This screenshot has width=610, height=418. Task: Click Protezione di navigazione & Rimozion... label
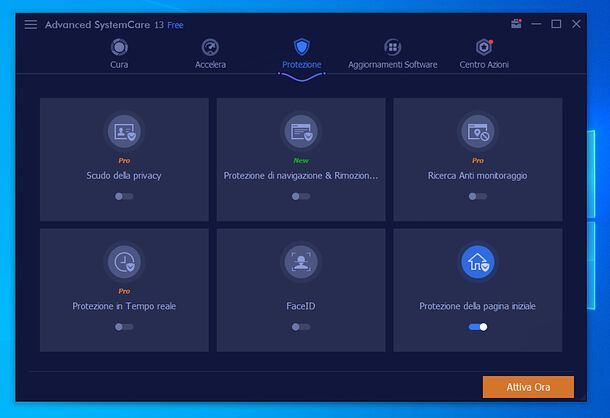301,176
